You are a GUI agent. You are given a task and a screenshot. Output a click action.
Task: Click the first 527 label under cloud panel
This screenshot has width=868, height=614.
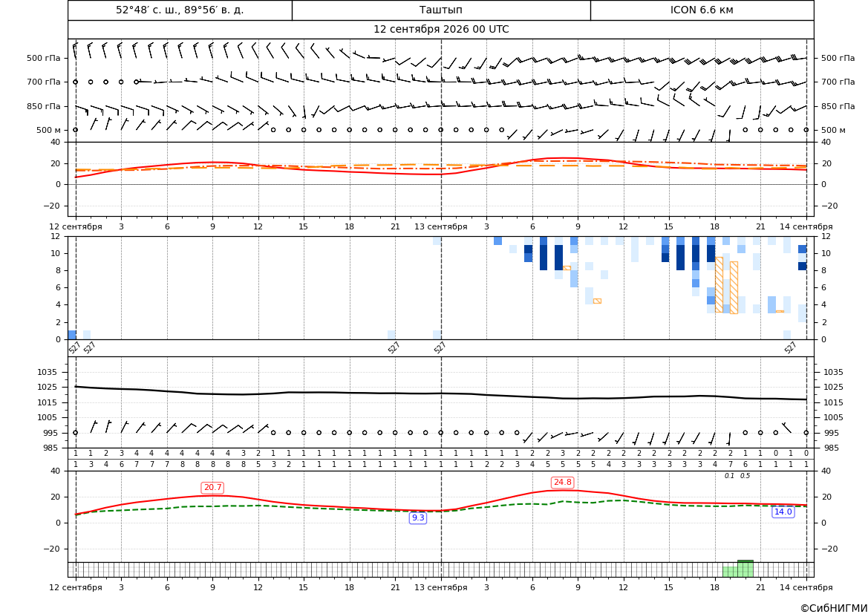tap(75, 347)
